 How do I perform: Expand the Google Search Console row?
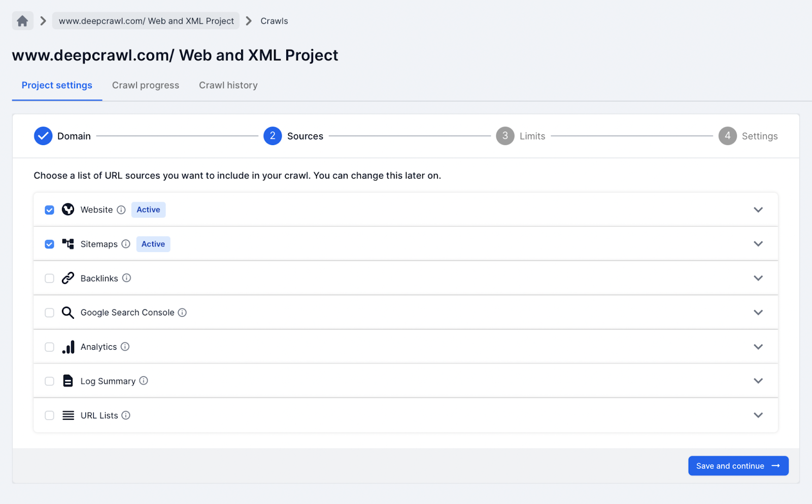(758, 312)
